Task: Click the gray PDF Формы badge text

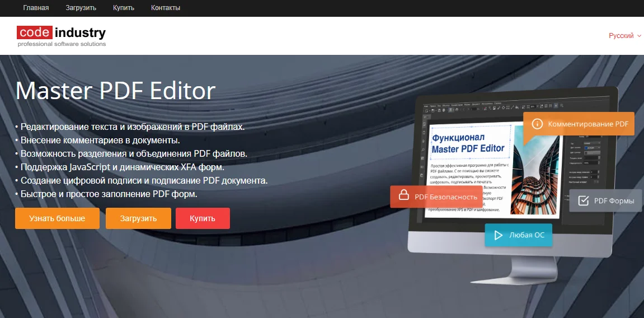Action: 614,200
